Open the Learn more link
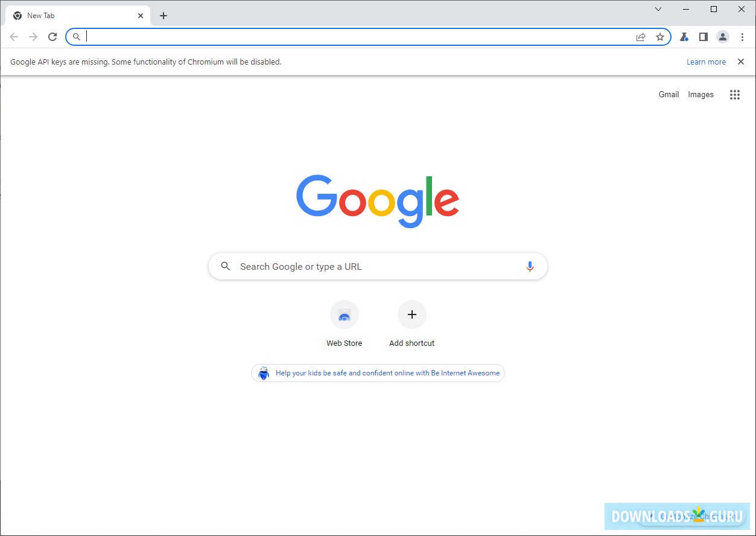This screenshot has width=756, height=536. tap(706, 62)
